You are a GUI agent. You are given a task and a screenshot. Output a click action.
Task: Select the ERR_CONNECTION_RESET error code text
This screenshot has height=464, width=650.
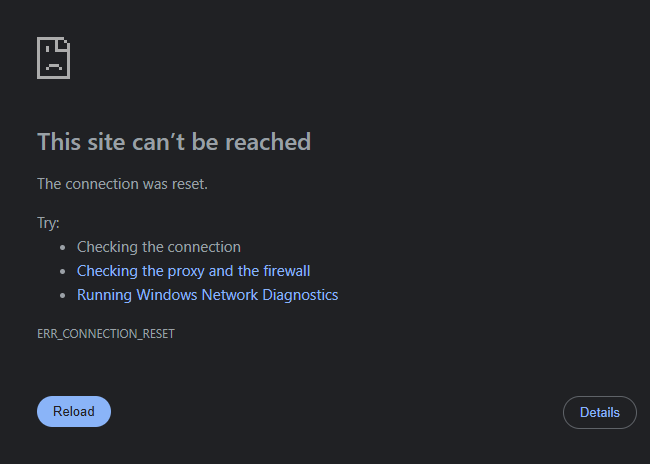click(106, 334)
